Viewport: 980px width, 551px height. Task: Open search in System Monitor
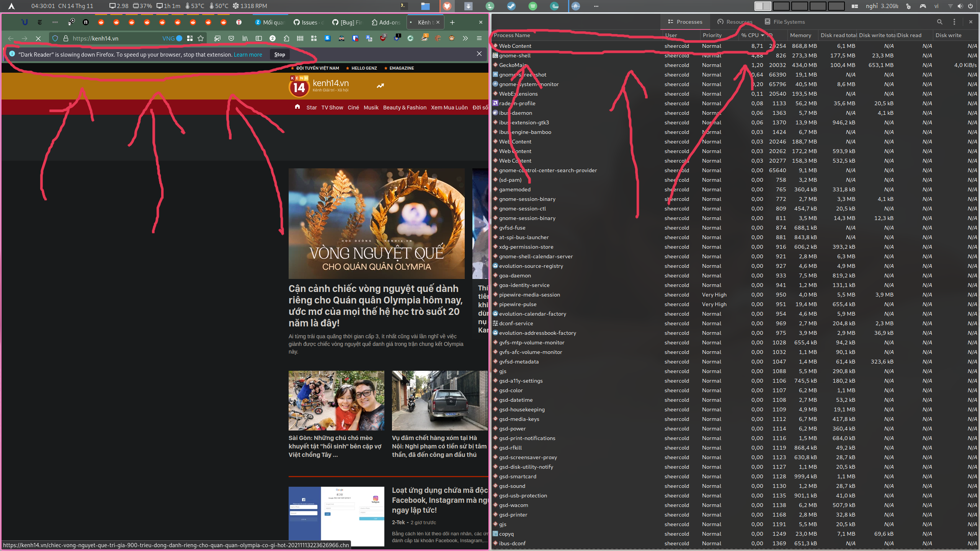tap(939, 22)
